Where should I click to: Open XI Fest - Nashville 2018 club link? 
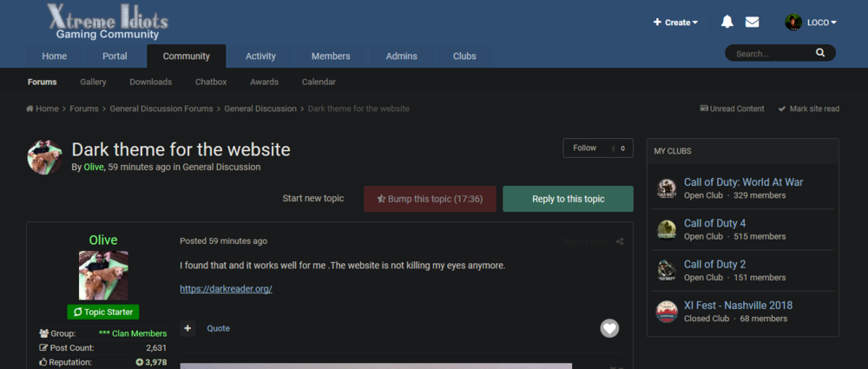click(738, 306)
